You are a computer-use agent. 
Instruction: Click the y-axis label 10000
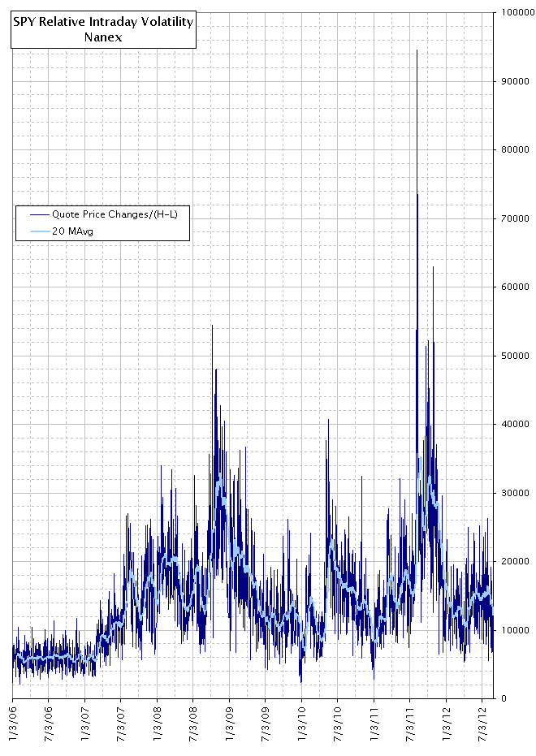pyautogui.click(x=515, y=630)
